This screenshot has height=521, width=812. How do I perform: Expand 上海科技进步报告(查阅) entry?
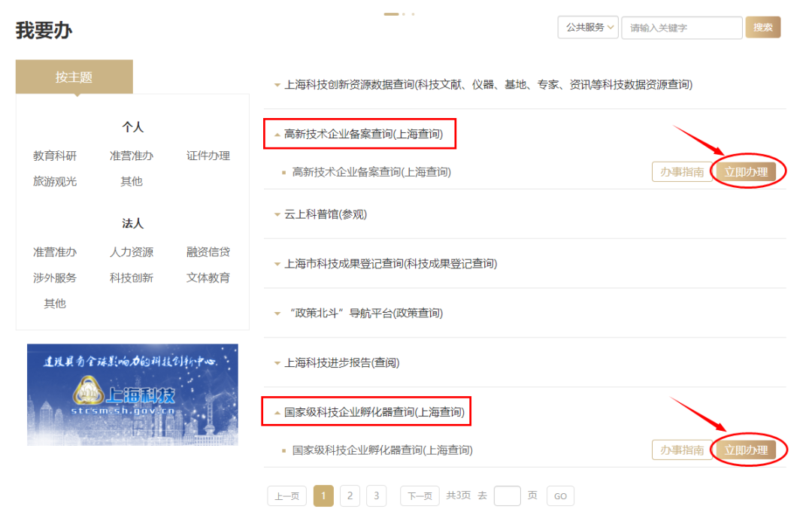click(341, 362)
